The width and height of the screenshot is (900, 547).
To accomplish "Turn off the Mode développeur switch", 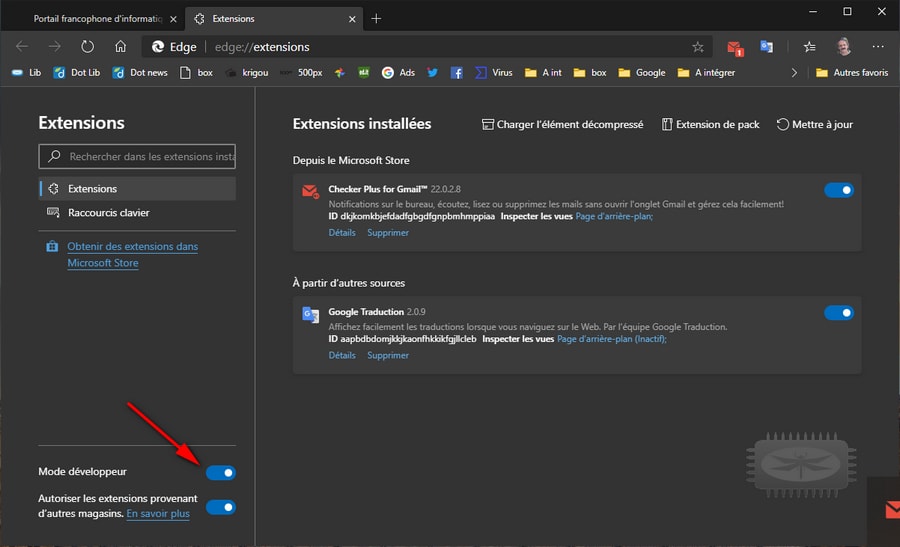I will click(221, 472).
